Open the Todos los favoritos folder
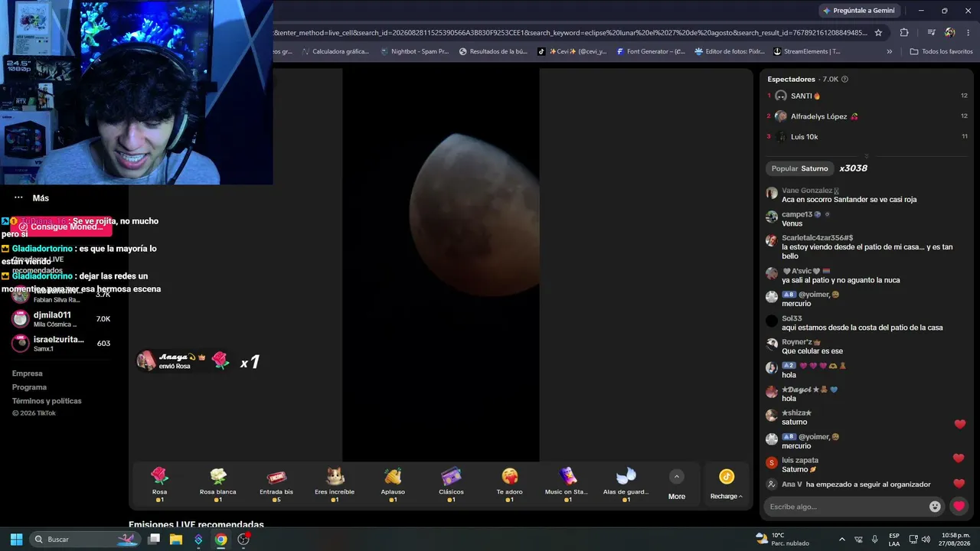 [x=941, y=51]
